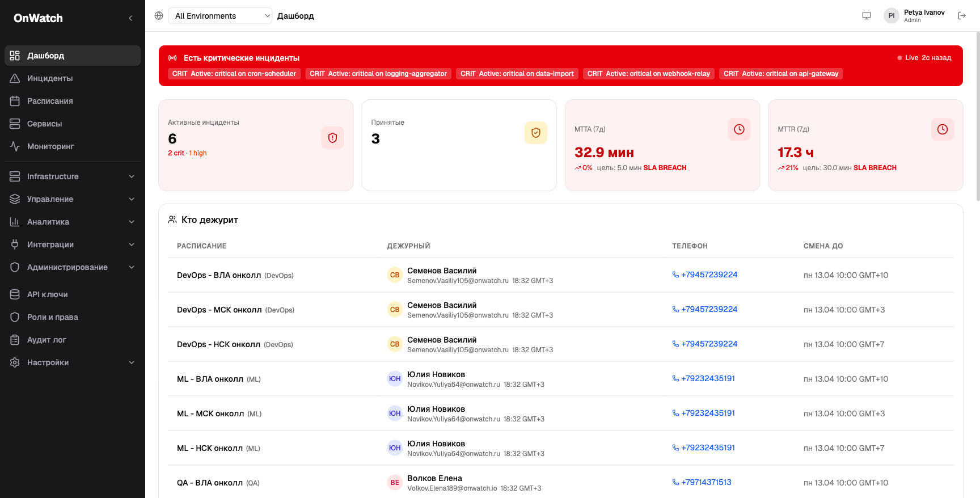This screenshot has width=980, height=498.
Task: Call Волков Елена at +79714371513
Action: (x=702, y=482)
